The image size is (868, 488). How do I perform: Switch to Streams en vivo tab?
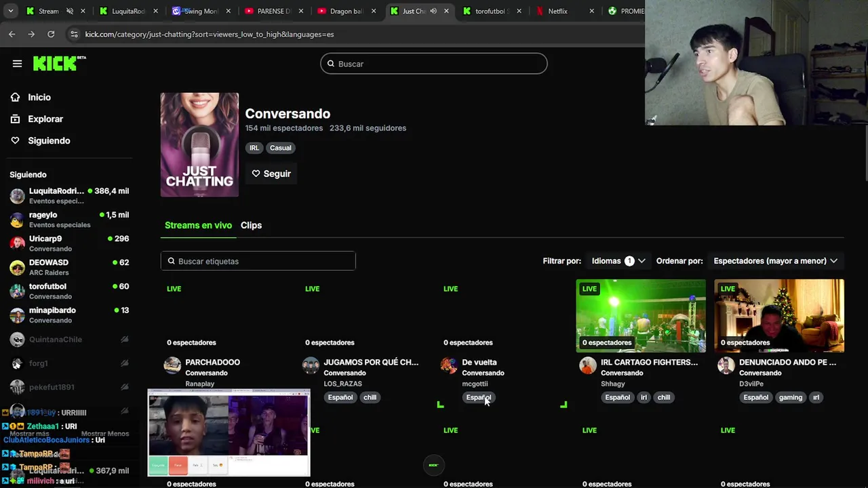198,225
